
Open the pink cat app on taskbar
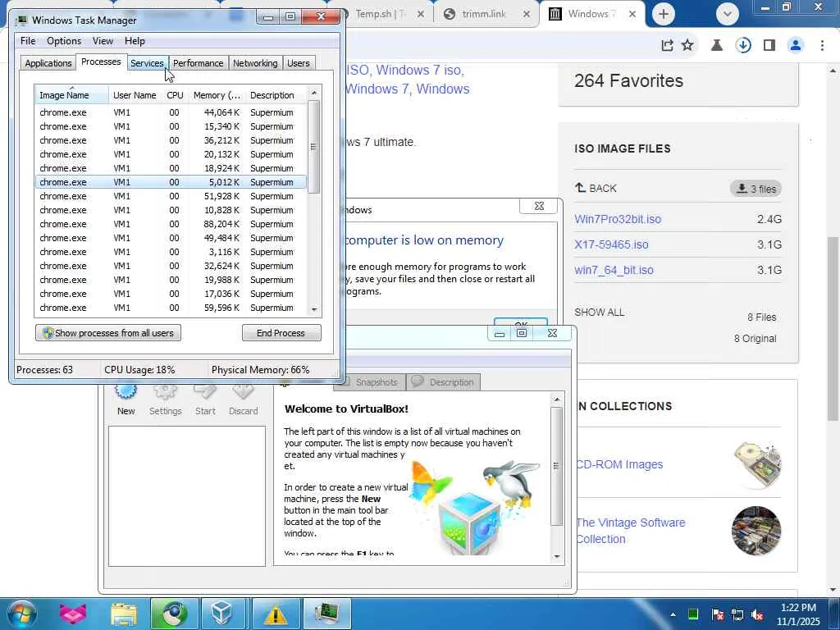72,614
